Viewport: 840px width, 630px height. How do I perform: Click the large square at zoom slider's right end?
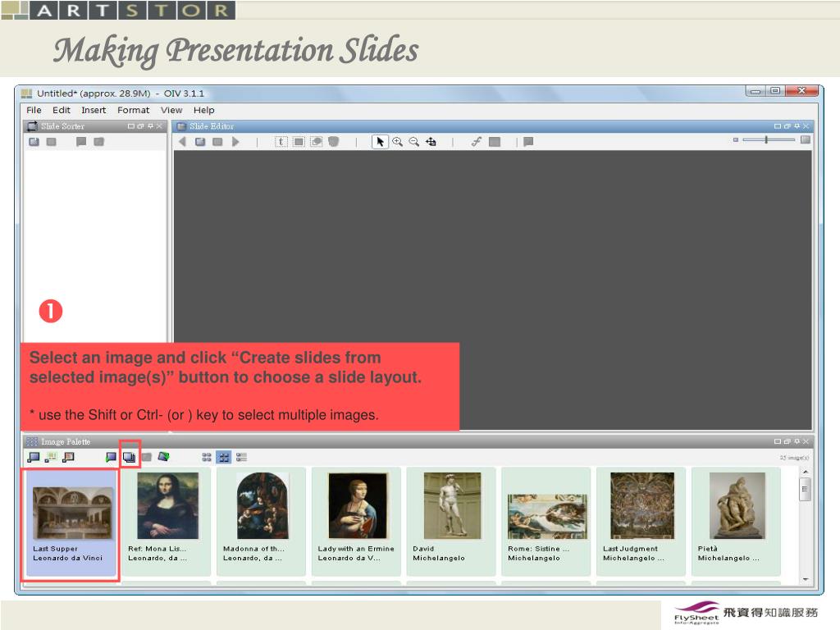pos(806,139)
